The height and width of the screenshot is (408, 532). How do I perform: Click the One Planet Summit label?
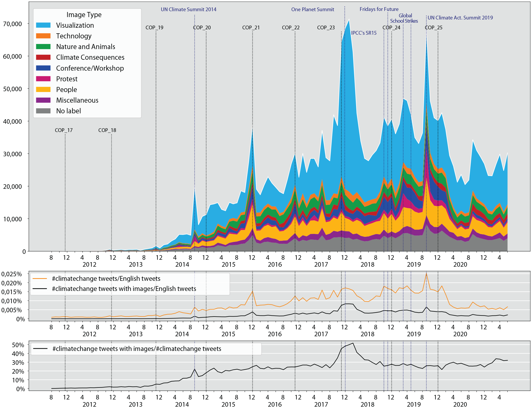click(313, 9)
